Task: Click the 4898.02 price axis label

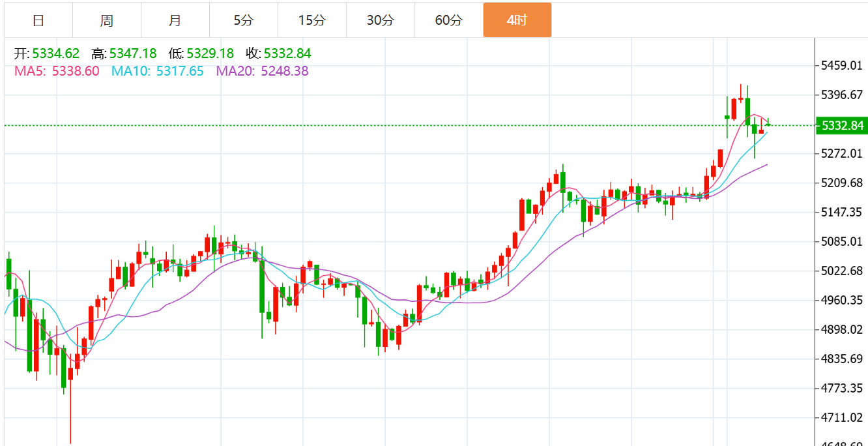Action: tap(842, 329)
